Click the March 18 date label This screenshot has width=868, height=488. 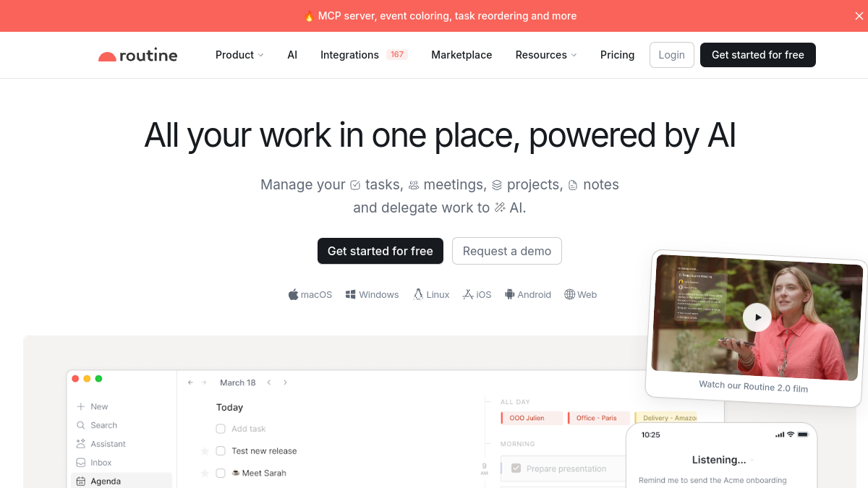(x=238, y=382)
